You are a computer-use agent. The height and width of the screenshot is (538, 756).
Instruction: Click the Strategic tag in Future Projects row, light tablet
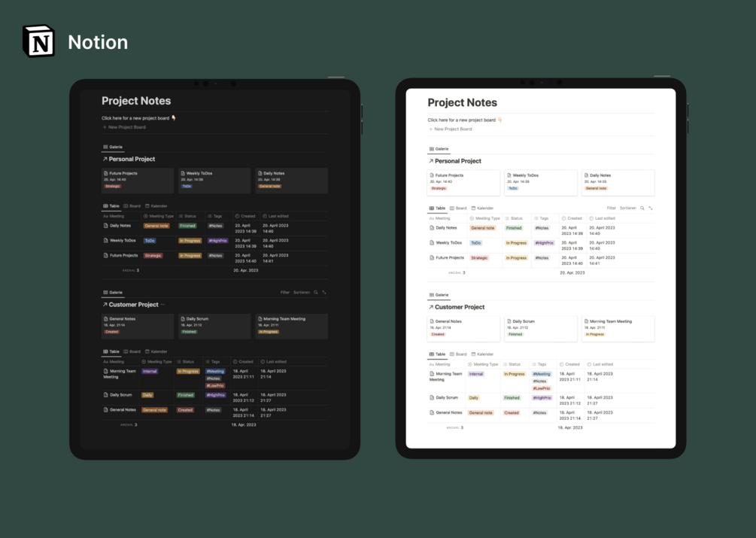479,258
